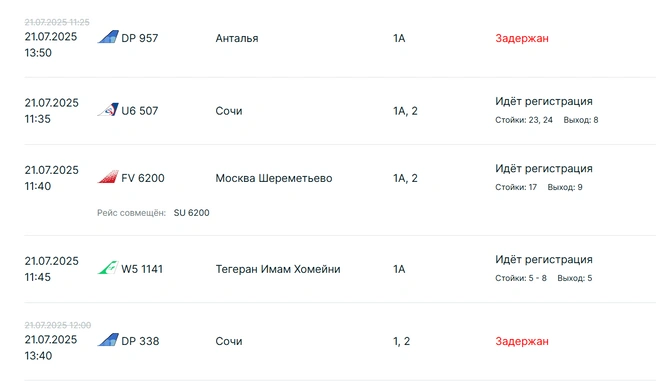Open flight DP 957 details
656x381 pixels.
point(140,38)
